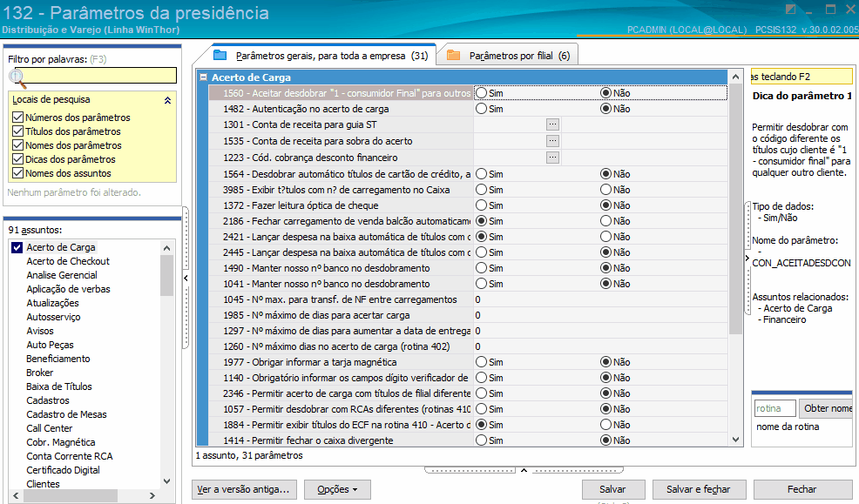Click the Salvar e fechar button
859x504 pixels.
coord(698,489)
